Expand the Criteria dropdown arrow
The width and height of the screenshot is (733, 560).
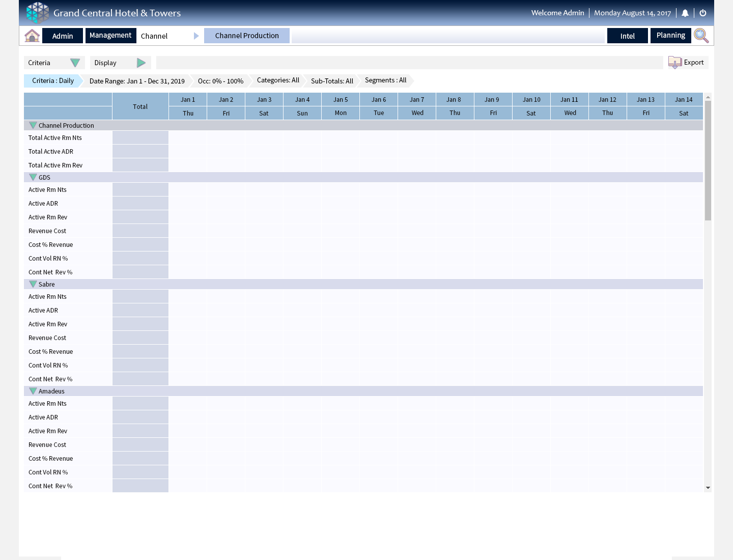tap(75, 63)
